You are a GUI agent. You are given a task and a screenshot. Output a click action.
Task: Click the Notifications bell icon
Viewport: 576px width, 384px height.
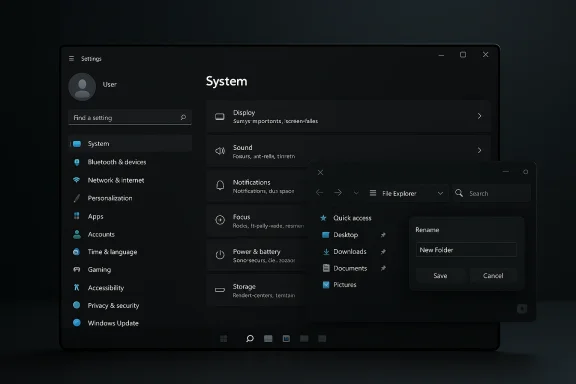(x=220, y=185)
